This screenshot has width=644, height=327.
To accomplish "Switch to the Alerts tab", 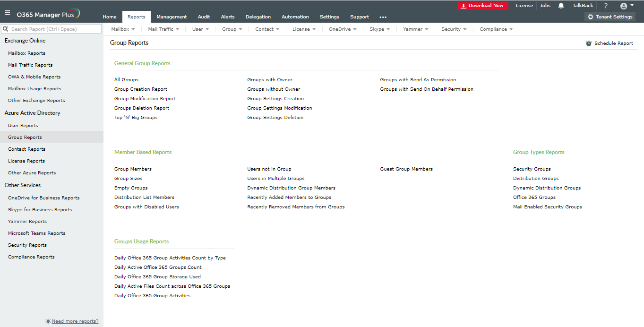I will (x=228, y=17).
